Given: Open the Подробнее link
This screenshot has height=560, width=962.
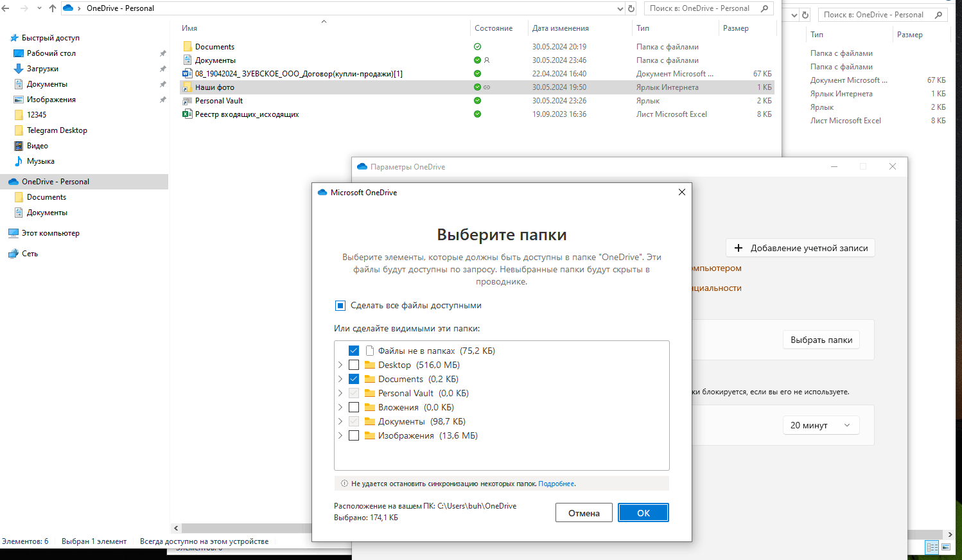Looking at the screenshot, I should [556, 484].
